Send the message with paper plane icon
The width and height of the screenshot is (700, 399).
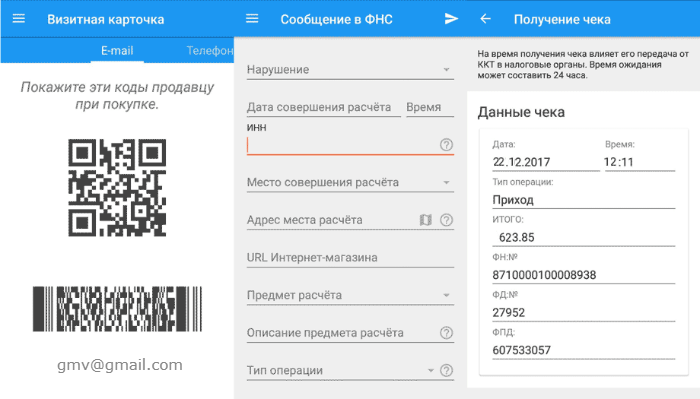(x=451, y=19)
